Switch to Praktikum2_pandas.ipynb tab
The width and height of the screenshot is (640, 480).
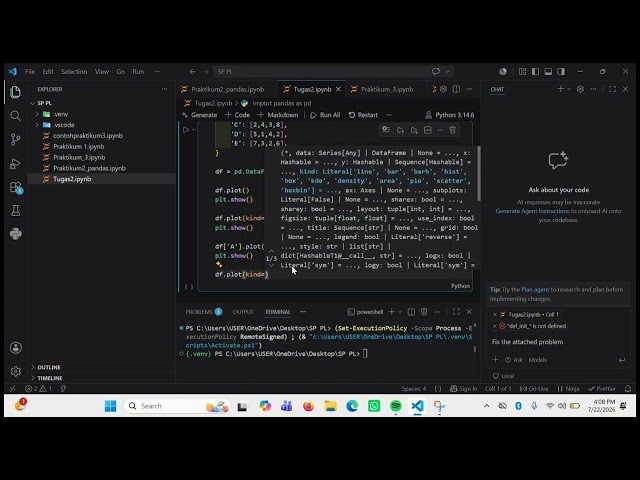pyautogui.click(x=228, y=89)
